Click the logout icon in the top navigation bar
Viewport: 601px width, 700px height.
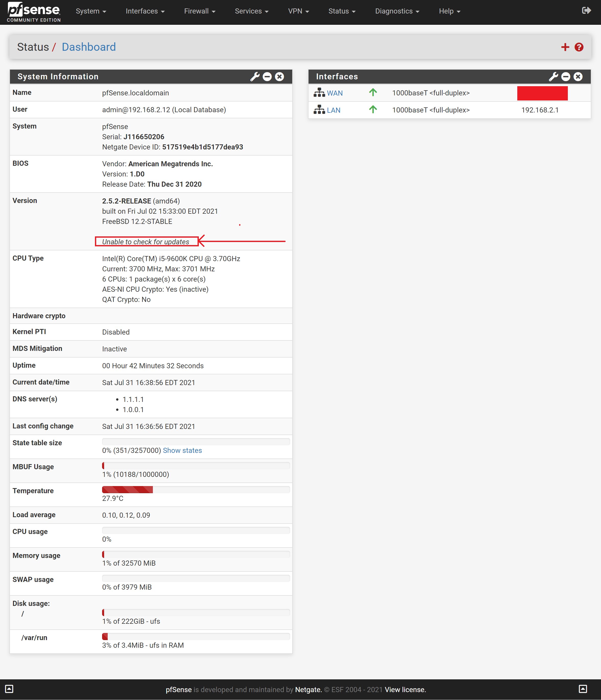pos(586,10)
